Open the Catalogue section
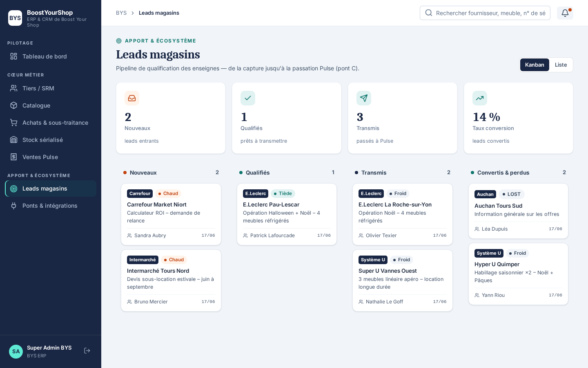The height and width of the screenshot is (368, 588). 51,105
